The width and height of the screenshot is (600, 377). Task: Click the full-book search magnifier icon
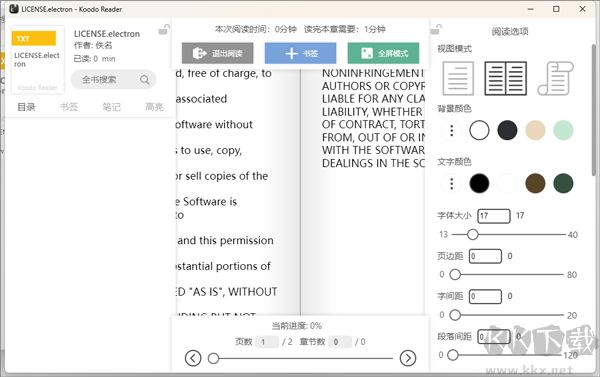coord(145,80)
